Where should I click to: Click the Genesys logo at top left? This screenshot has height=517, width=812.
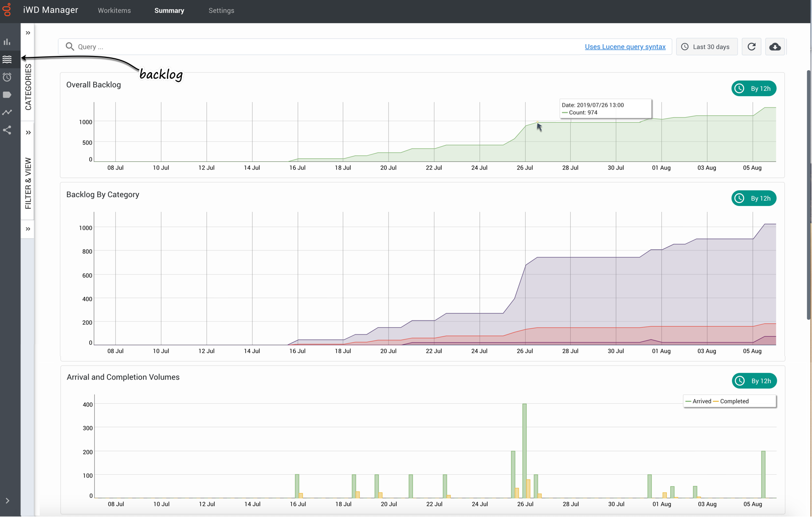point(7,10)
